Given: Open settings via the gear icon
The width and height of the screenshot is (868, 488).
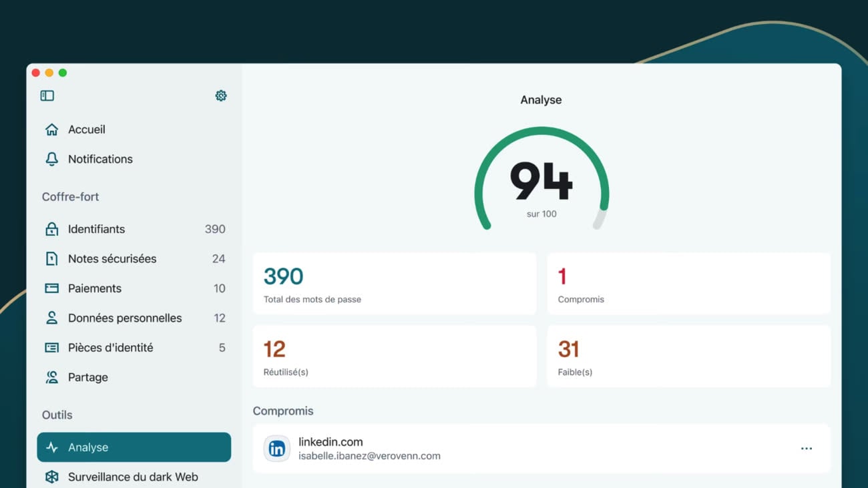Looking at the screenshot, I should point(221,96).
